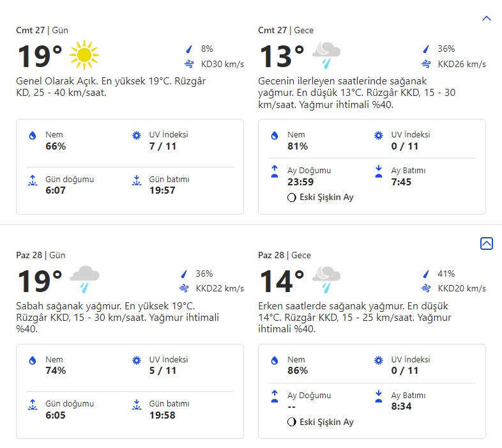Click the sunset icon beside 19:57
This screenshot has width=502, height=448.
tap(136, 180)
